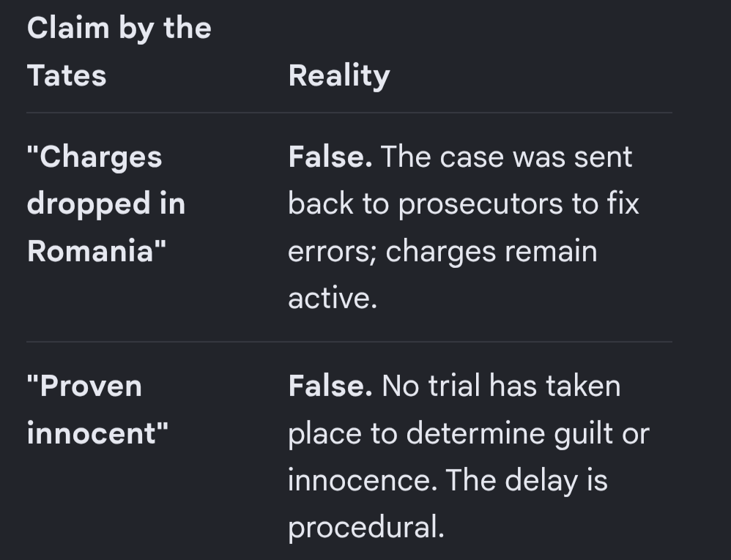The width and height of the screenshot is (731, 560).
Task: Click the word 'innocence.' in the second row
Action: [363, 480]
